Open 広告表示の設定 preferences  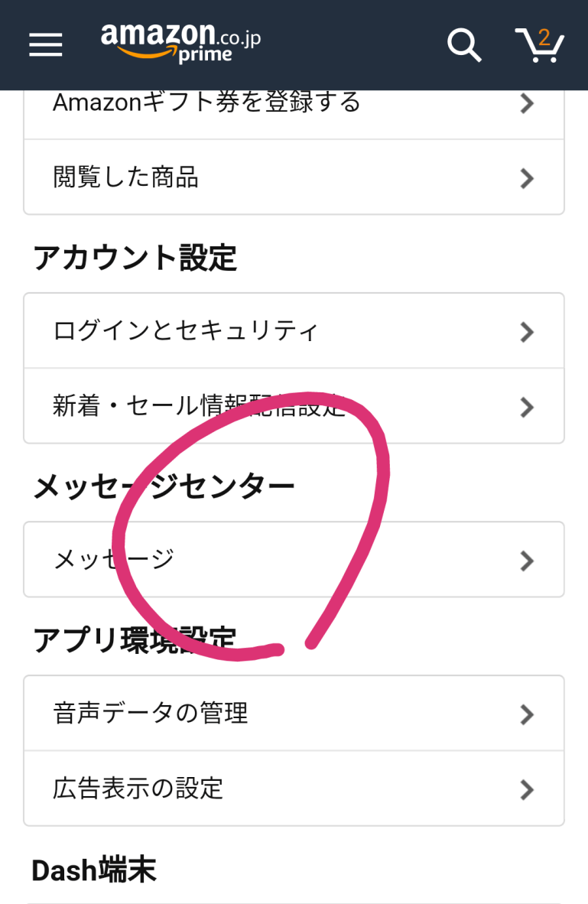click(x=138, y=788)
